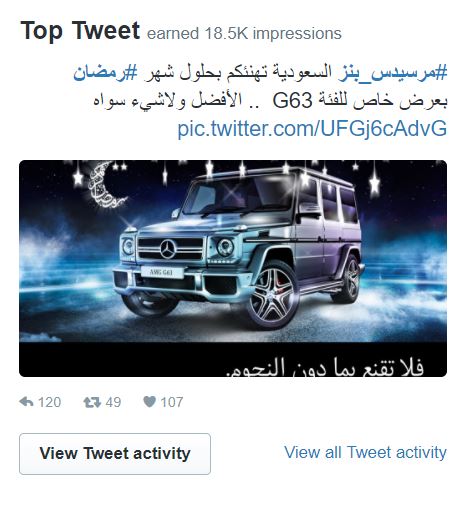Click the AMG G63 license plate

(162, 272)
